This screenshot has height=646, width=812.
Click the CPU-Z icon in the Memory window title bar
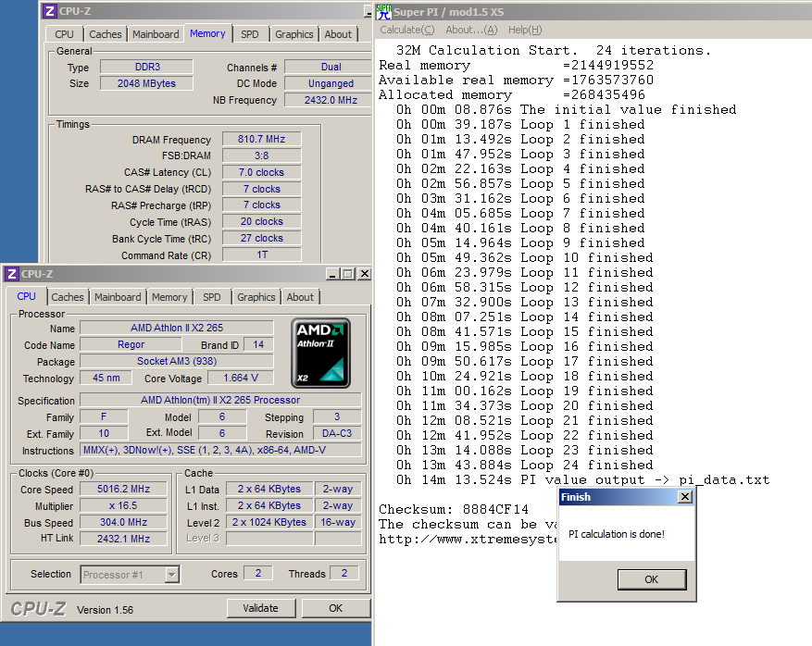click(x=49, y=11)
